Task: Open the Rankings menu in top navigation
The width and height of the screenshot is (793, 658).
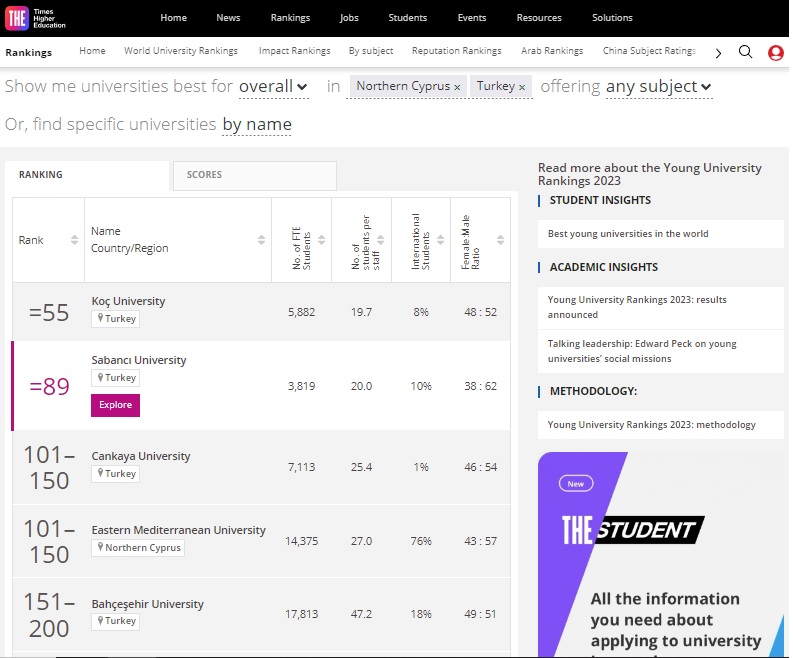Action: (x=290, y=18)
